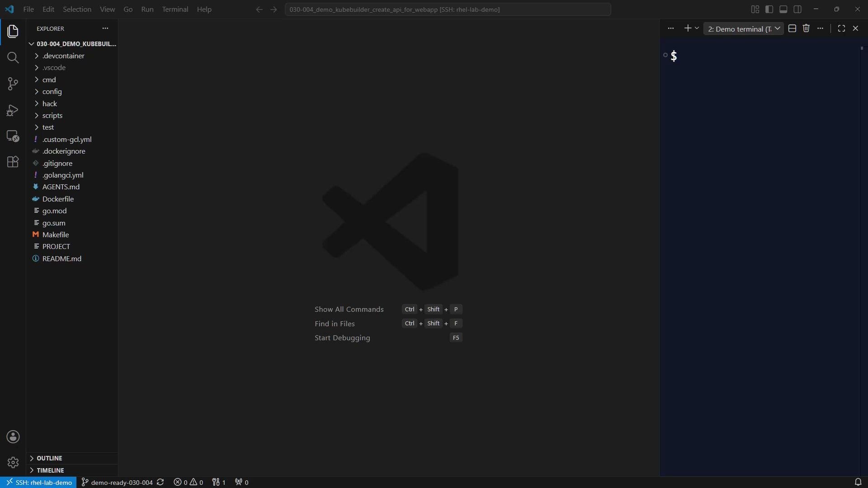Go forward using the navigation arrow
868x488 pixels.
(274, 9)
